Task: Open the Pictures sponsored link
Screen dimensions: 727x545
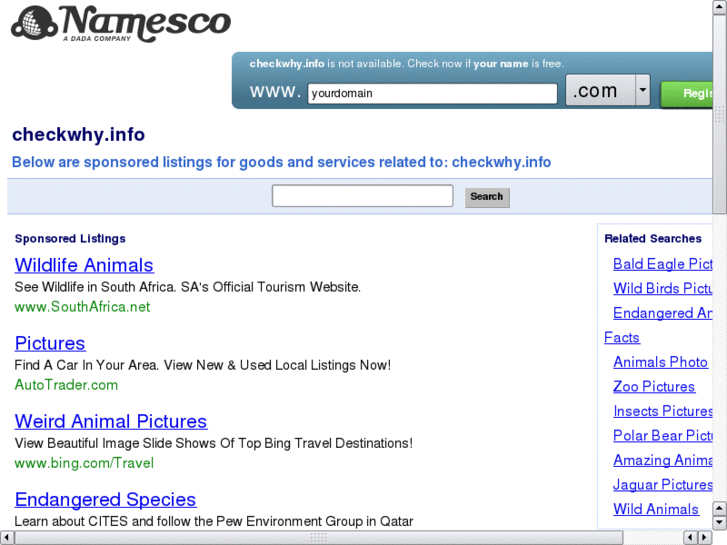Action: 50,343
